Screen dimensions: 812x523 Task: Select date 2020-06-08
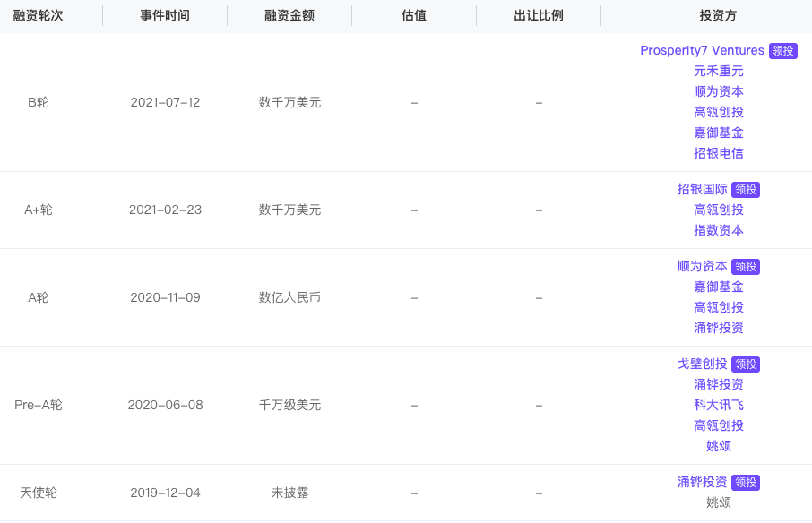tap(165, 405)
